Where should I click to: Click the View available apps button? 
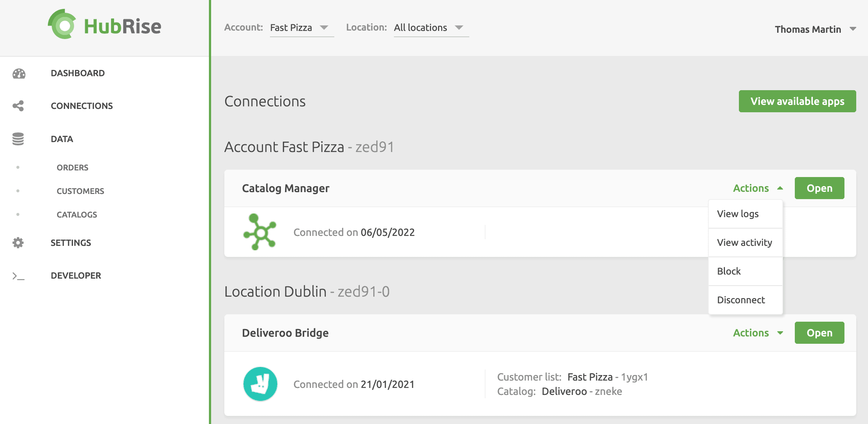point(797,101)
